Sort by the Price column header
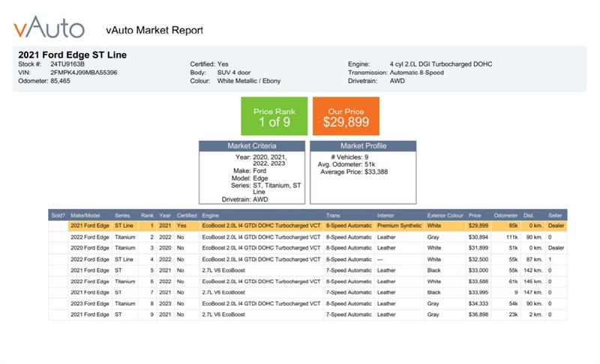600x364 pixels. 475,216
